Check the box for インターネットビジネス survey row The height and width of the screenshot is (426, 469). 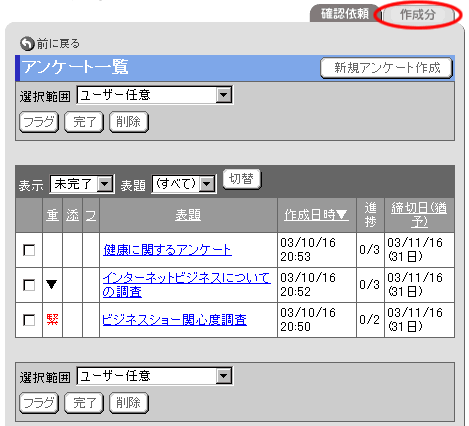pyautogui.click(x=29, y=285)
